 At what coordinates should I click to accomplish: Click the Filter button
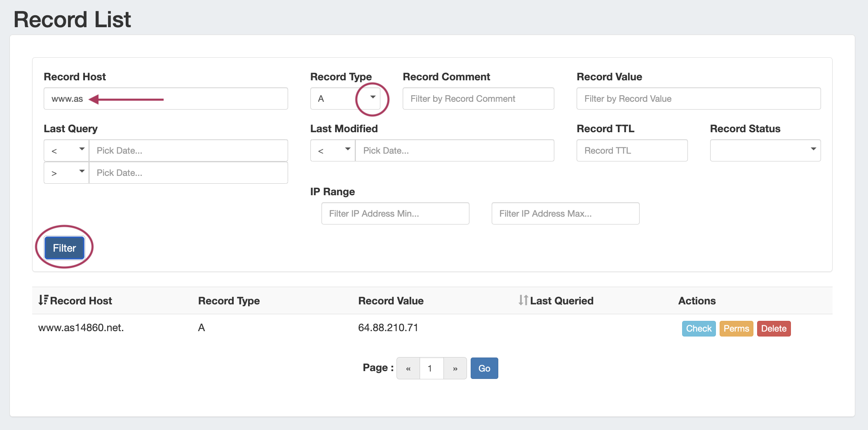click(65, 248)
